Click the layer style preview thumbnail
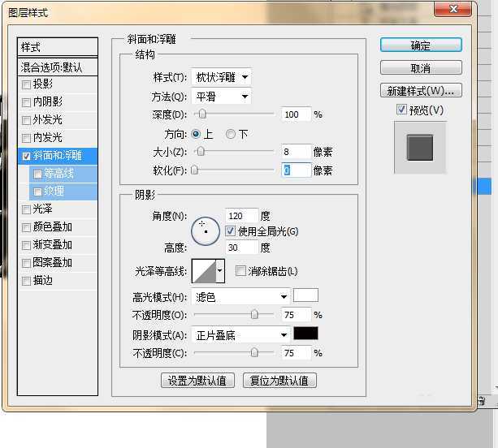The width and height of the screenshot is (498, 448). point(420,148)
